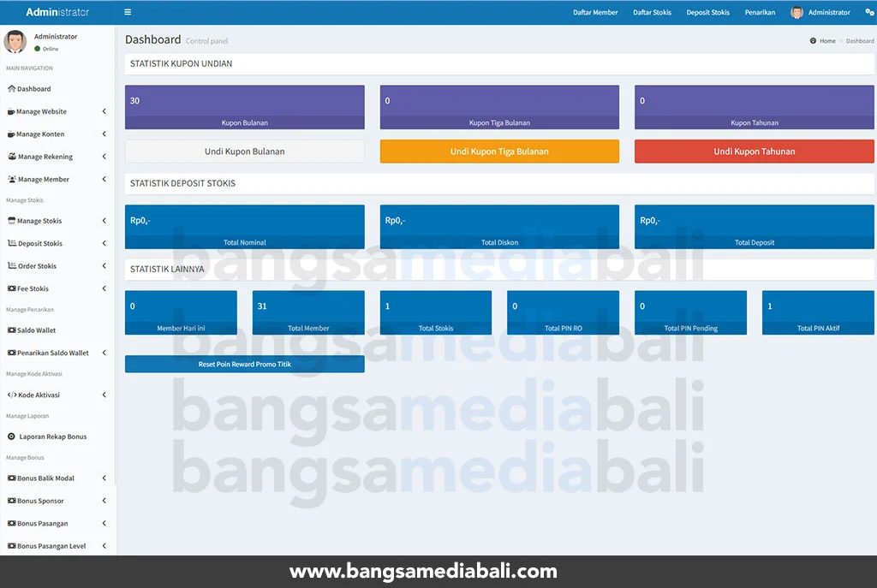The width and height of the screenshot is (877, 588).
Task: Click the Online status text
Action: point(51,49)
